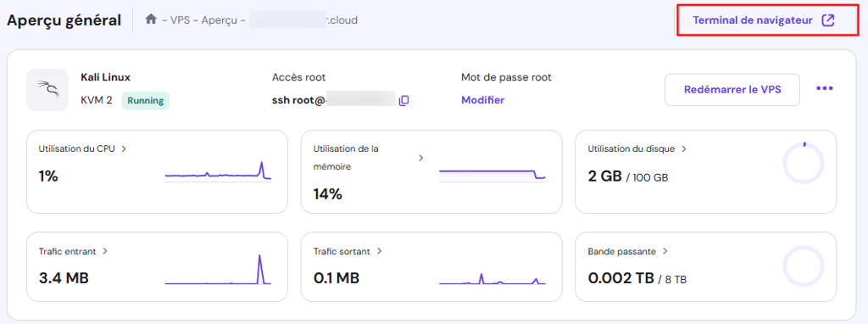The height and width of the screenshot is (324, 868).
Task: Click Redémarrer le VPS button
Action: [732, 90]
